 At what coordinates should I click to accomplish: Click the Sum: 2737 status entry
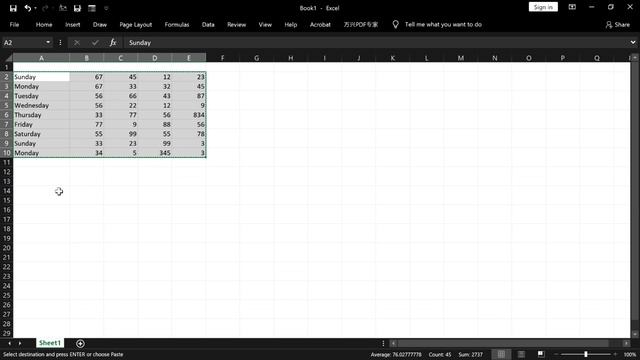point(470,355)
